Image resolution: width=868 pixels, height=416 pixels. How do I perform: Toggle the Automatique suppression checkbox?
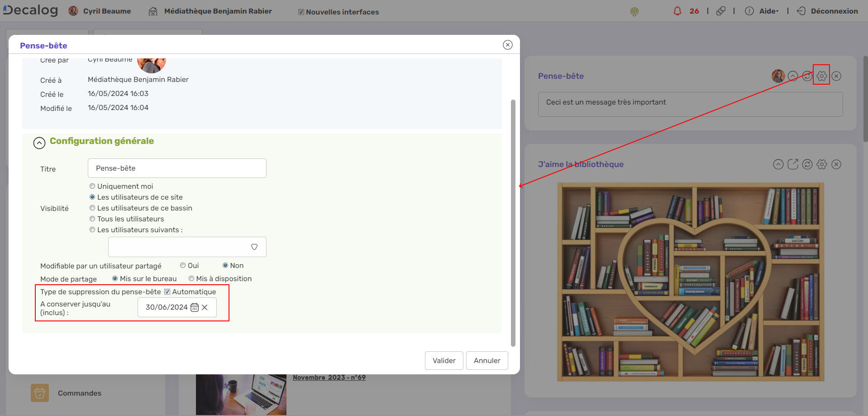coord(167,292)
